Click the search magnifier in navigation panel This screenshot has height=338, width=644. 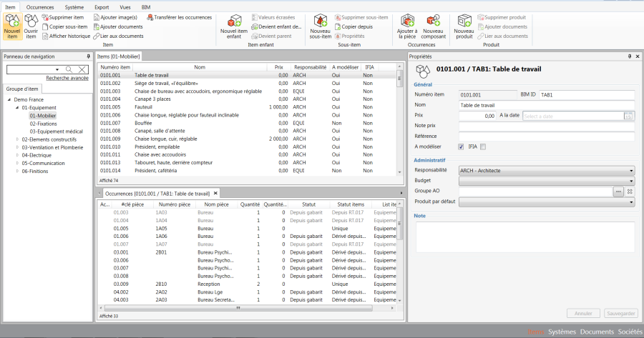click(69, 69)
